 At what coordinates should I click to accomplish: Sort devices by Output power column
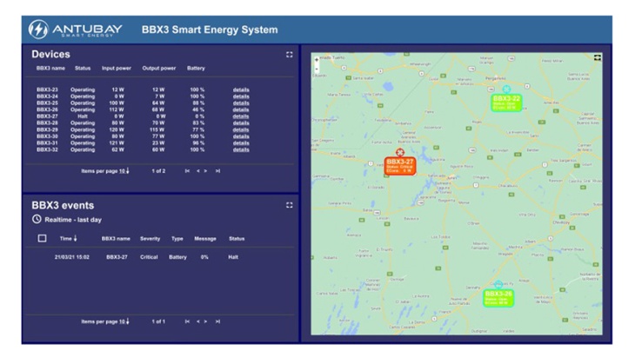click(x=159, y=68)
